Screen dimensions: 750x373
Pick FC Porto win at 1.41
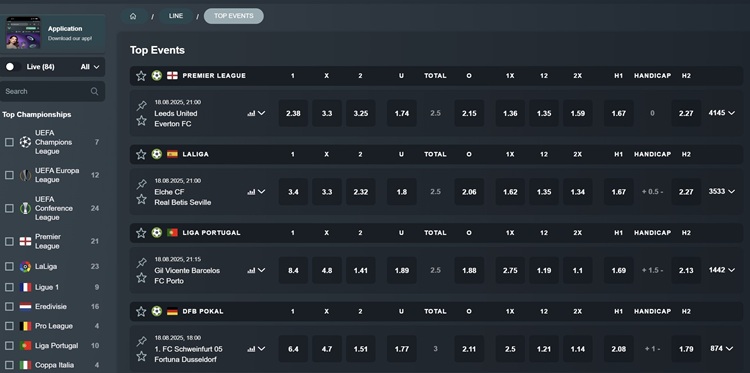[361, 270]
